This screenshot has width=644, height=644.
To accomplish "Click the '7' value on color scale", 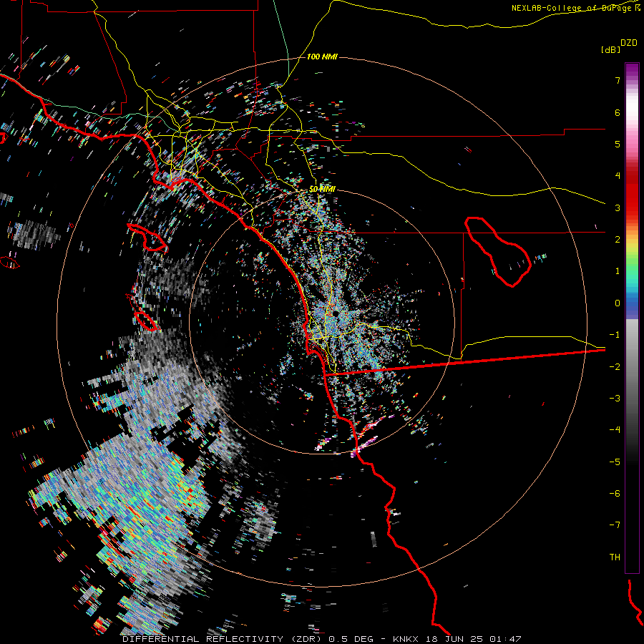I will [618, 80].
